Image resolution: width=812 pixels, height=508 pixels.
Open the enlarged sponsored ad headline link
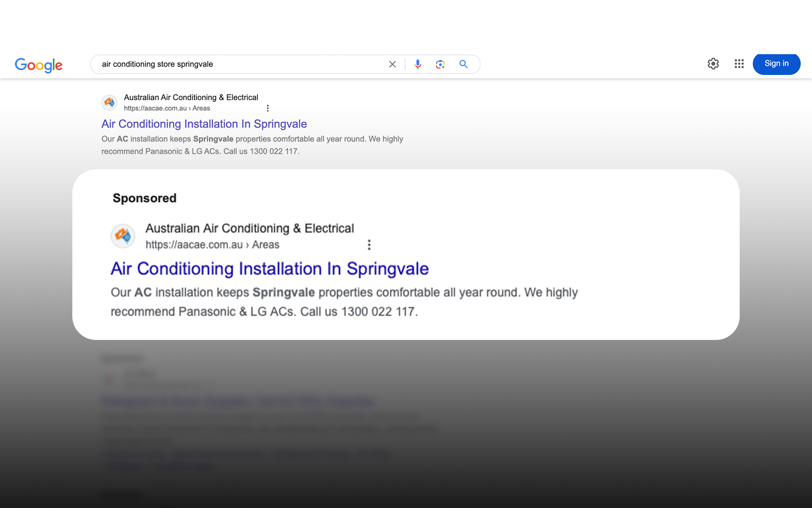pos(270,269)
